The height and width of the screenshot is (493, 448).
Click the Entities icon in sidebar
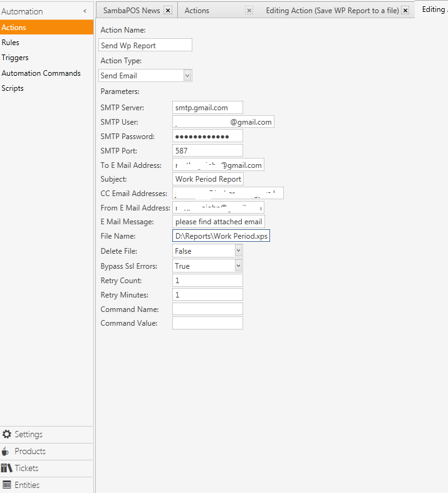[7, 485]
